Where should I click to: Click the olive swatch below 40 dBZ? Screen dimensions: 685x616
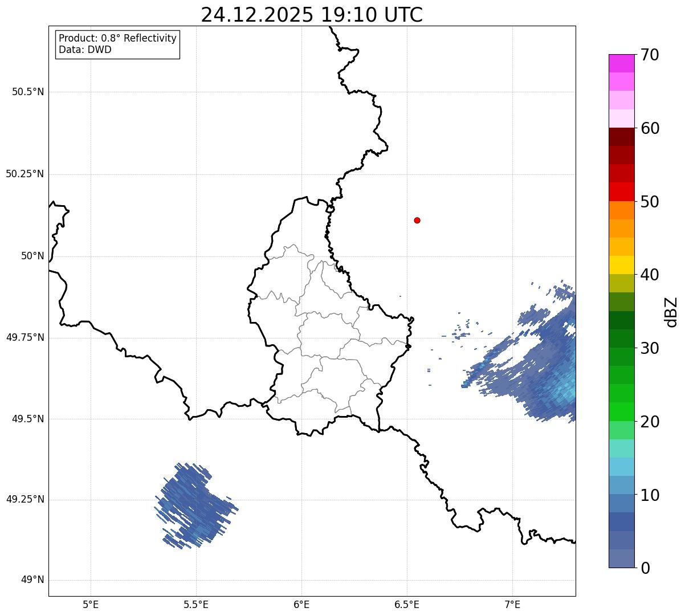coord(621,283)
